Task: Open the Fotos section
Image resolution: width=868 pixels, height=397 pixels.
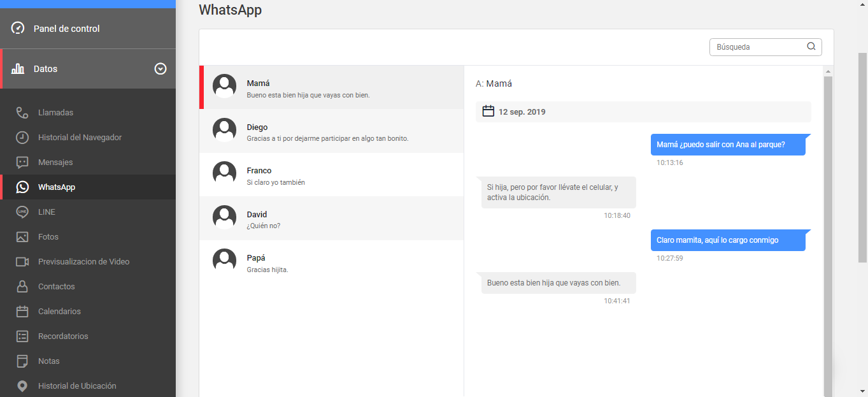Action: [88, 237]
